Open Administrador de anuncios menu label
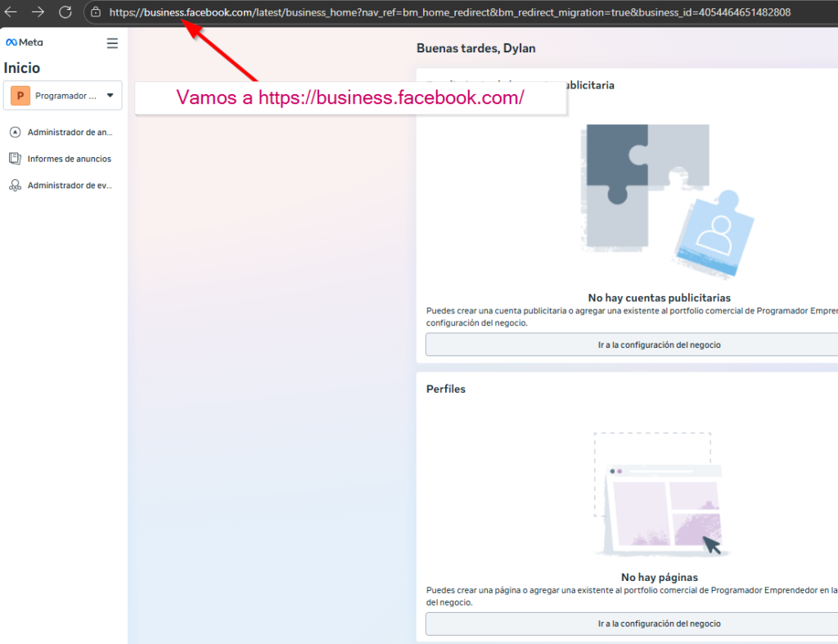The image size is (838, 644). point(70,132)
